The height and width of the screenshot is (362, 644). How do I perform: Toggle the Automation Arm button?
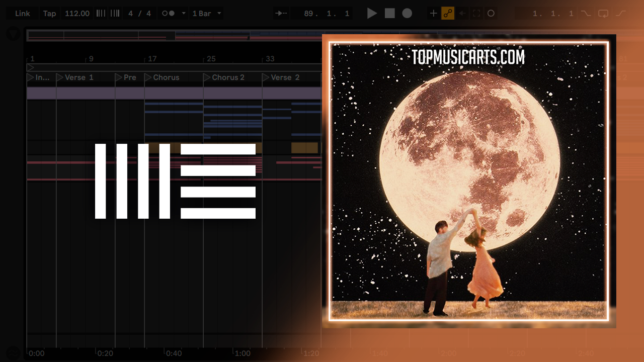(447, 14)
